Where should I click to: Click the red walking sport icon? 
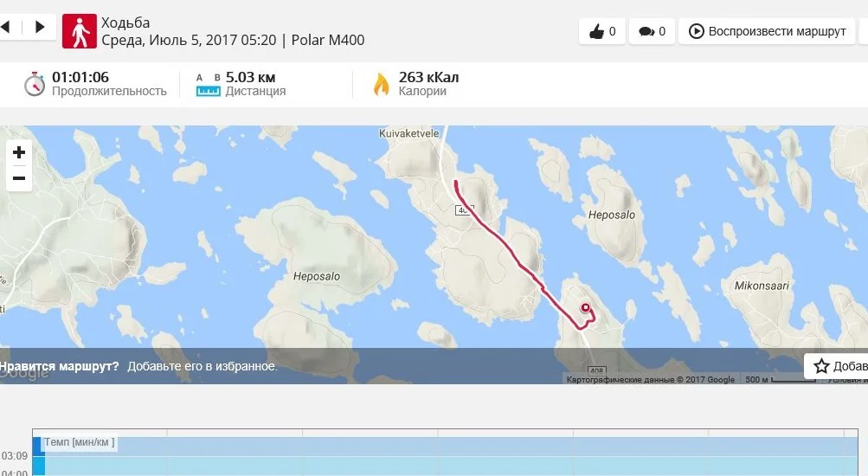pos(79,31)
